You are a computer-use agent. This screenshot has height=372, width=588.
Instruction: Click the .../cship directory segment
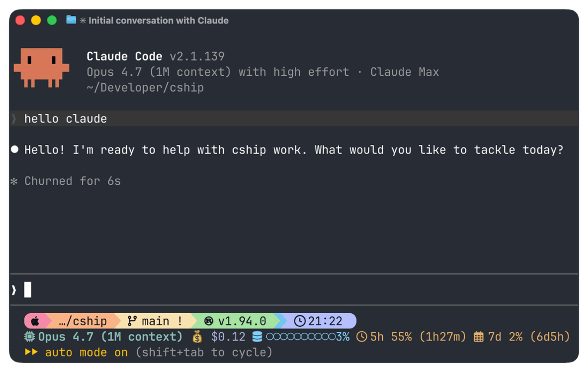click(x=83, y=321)
